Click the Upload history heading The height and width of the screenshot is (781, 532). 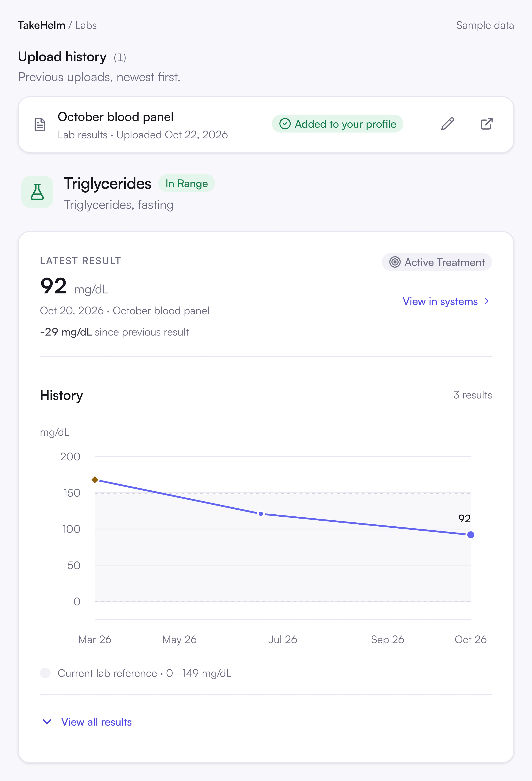pos(62,57)
